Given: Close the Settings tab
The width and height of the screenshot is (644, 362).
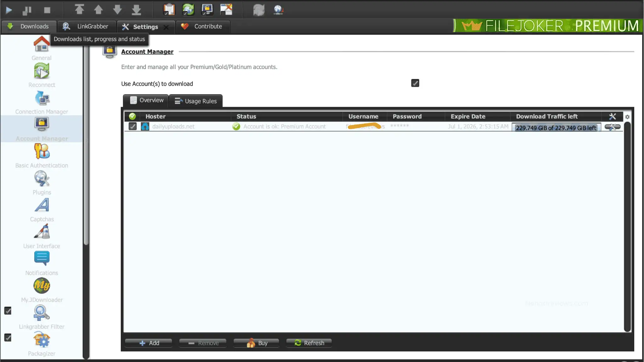Looking at the screenshot, I should 166,27.
